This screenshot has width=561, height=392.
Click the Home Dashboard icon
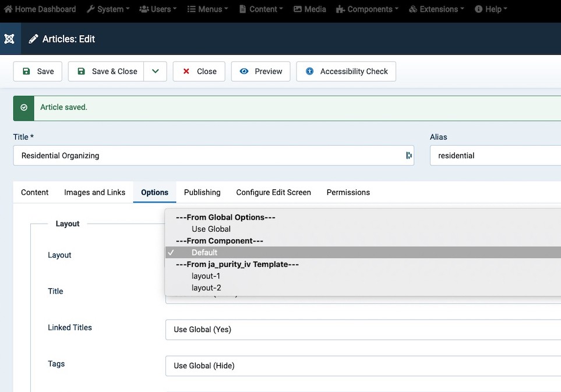[x=8, y=9]
